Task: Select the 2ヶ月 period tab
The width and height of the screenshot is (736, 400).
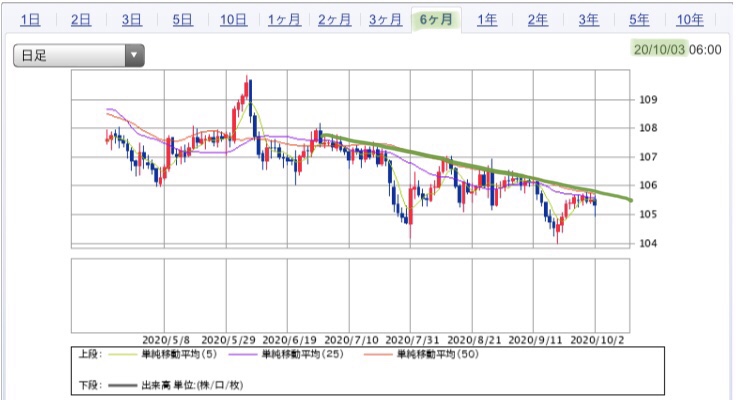Action: pyautogui.click(x=334, y=20)
